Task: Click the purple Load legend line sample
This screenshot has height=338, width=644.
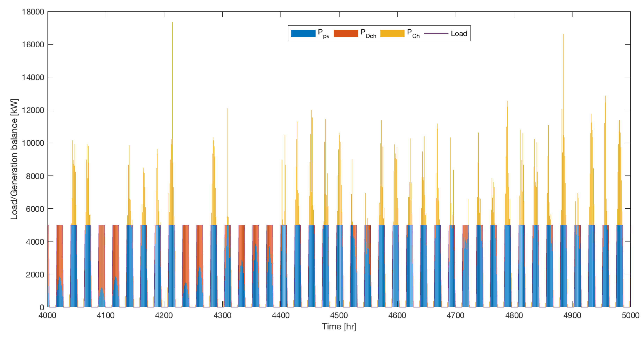Action: click(436, 33)
